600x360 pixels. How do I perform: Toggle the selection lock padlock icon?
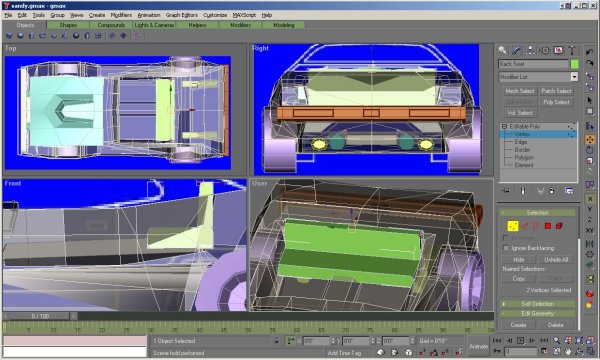[x=277, y=340]
